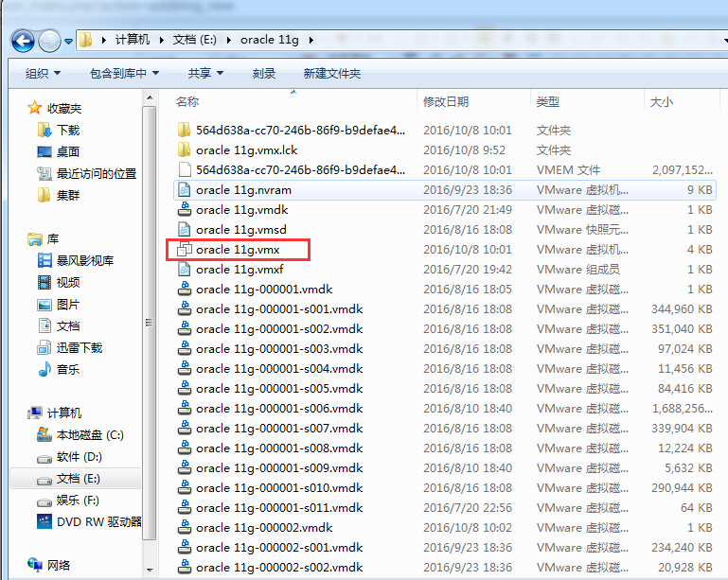Expand the arrow after oracle 11g breadcrumb

(311, 40)
